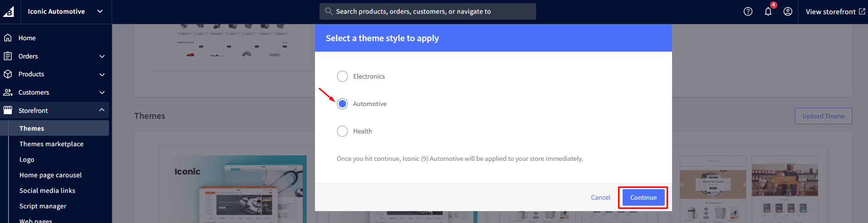Collapse the Storefront menu section
The image size is (868, 223).
point(102,110)
